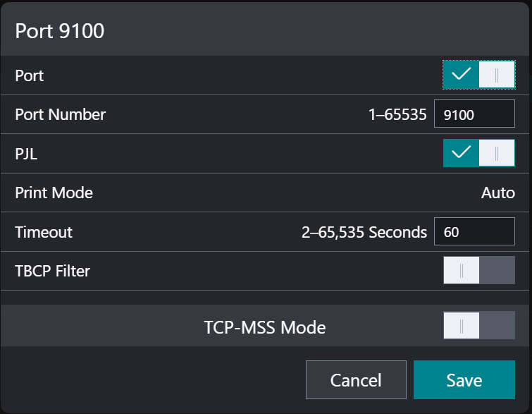The width and height of the screenshot is (532, 414).
Task: Click the checkmark icon in PJL toggle
Action: [x=462, y=153]
